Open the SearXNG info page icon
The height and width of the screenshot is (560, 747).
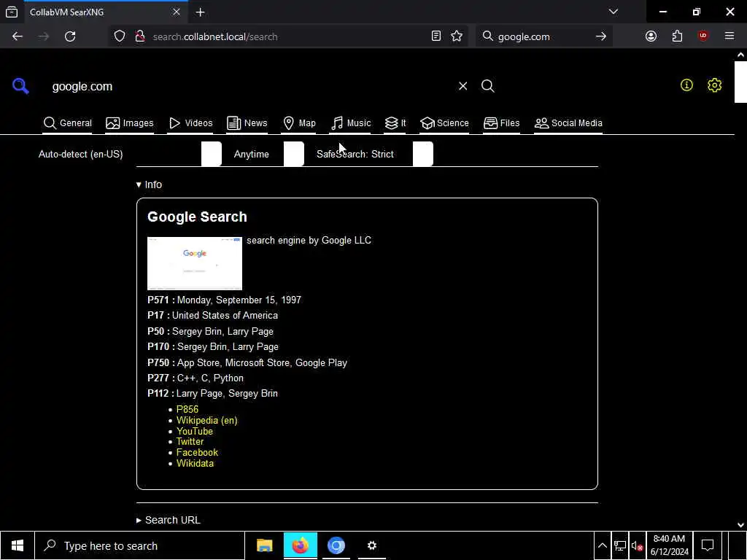pos(686,85)
